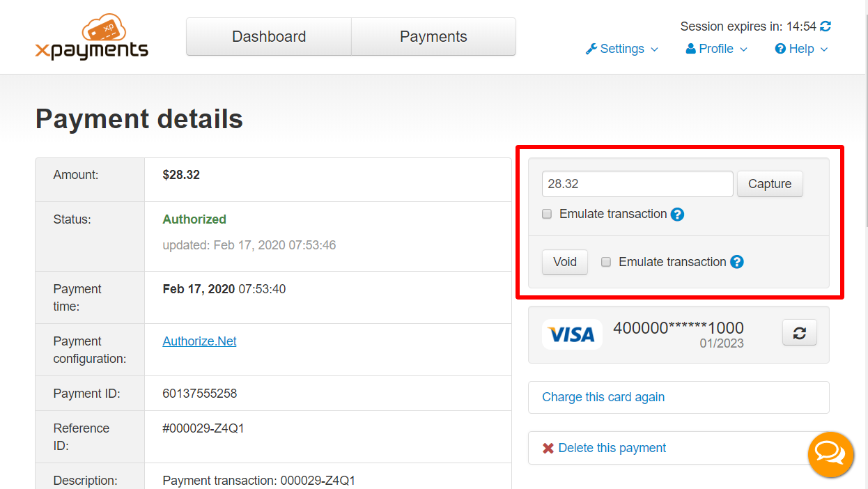Screen dimensions: 868x489
Task: Select the updated timestamp text
Action: click(x=249, y=245)
